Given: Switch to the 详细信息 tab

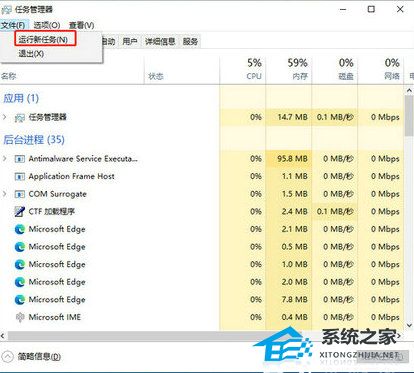Looking at the screenshot, I should (x=160, y=41).
